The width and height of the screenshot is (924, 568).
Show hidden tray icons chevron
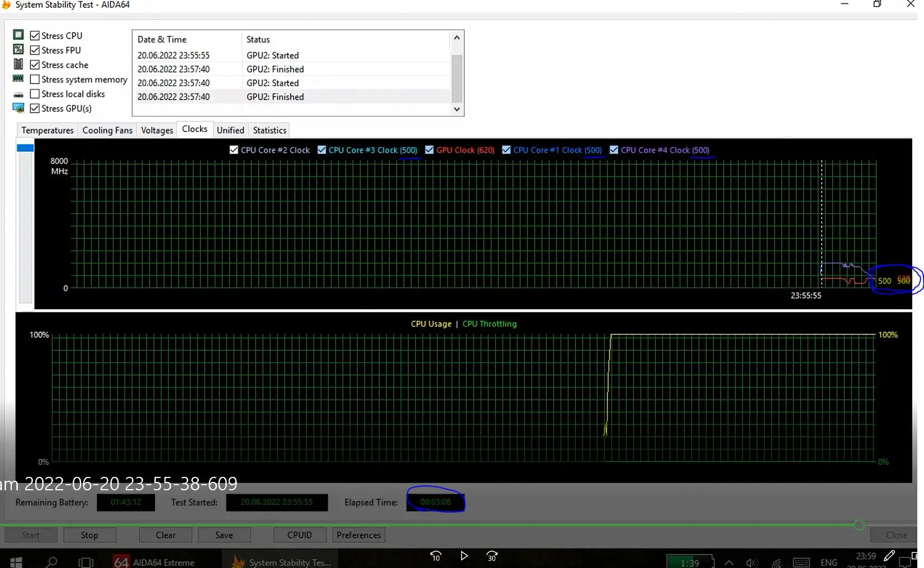(x=729, y=562)
